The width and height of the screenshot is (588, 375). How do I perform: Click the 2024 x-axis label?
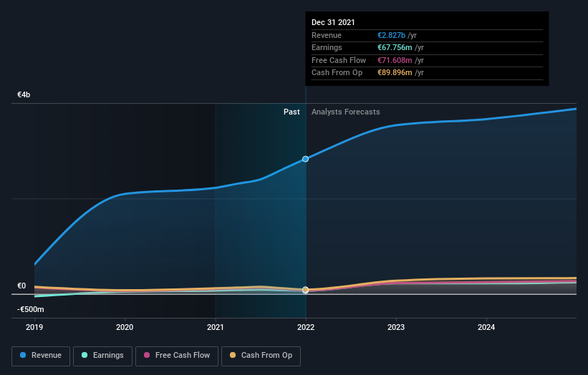coord(486,327)
